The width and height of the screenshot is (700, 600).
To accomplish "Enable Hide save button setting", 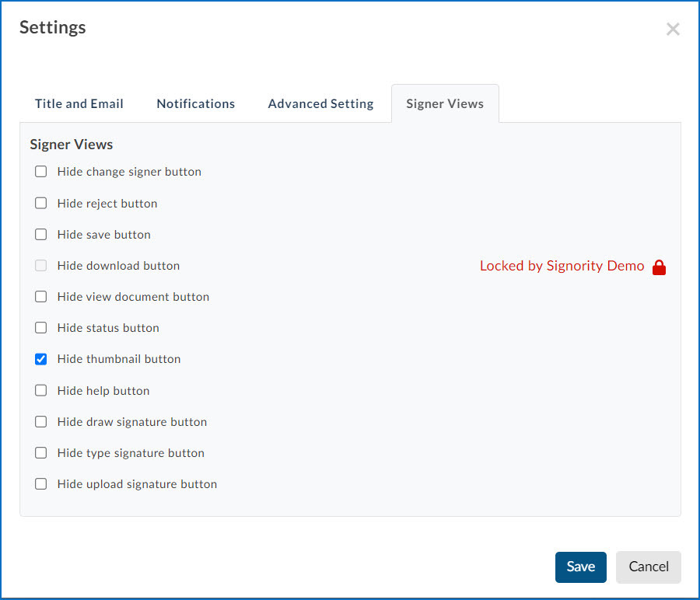I will (40, 234).
